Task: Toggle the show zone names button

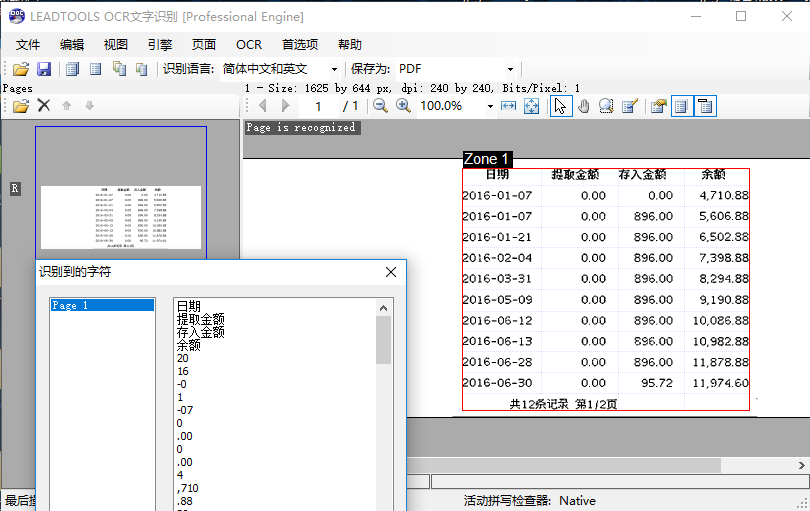Action: (x=705, y=106)
